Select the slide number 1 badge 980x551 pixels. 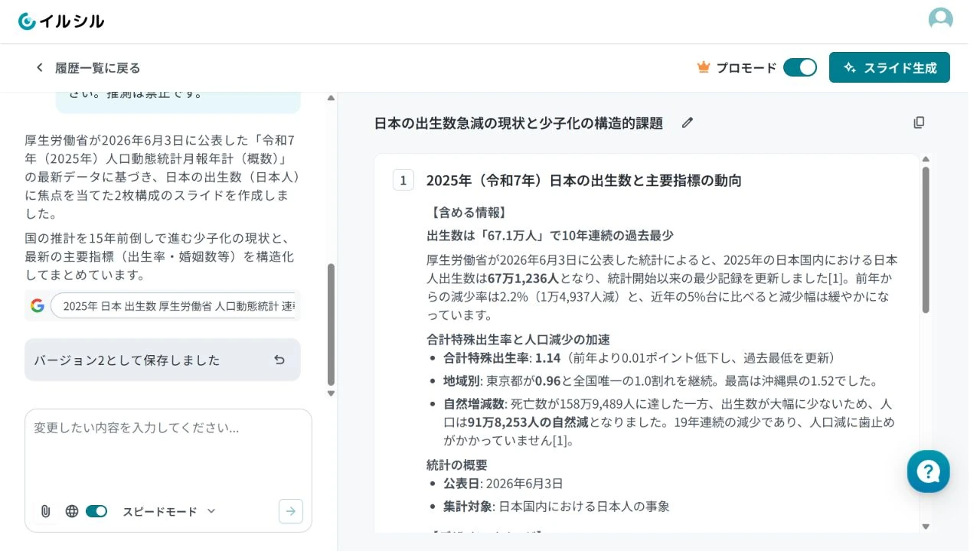403,181
